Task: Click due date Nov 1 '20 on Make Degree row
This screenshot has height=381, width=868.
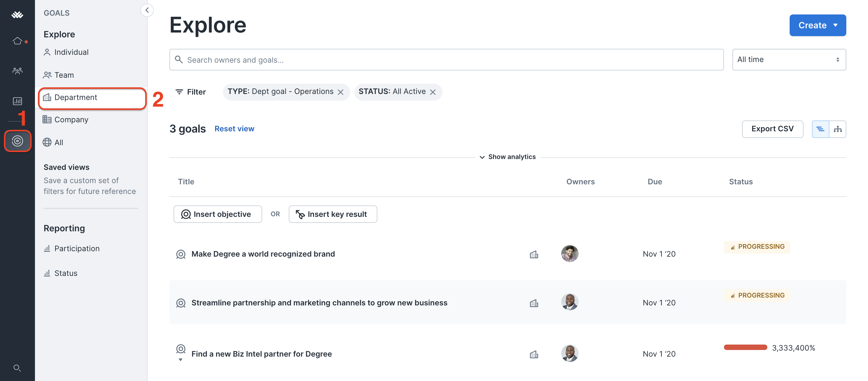Action: 659,254
